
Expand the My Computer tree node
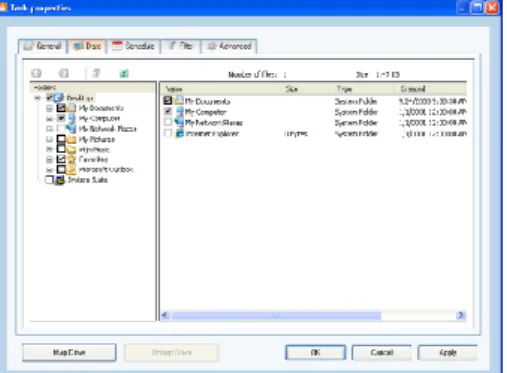coord(49,118)
